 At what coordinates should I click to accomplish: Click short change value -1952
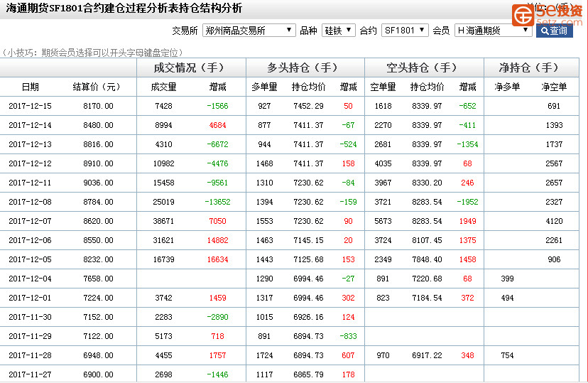(467, 202)
